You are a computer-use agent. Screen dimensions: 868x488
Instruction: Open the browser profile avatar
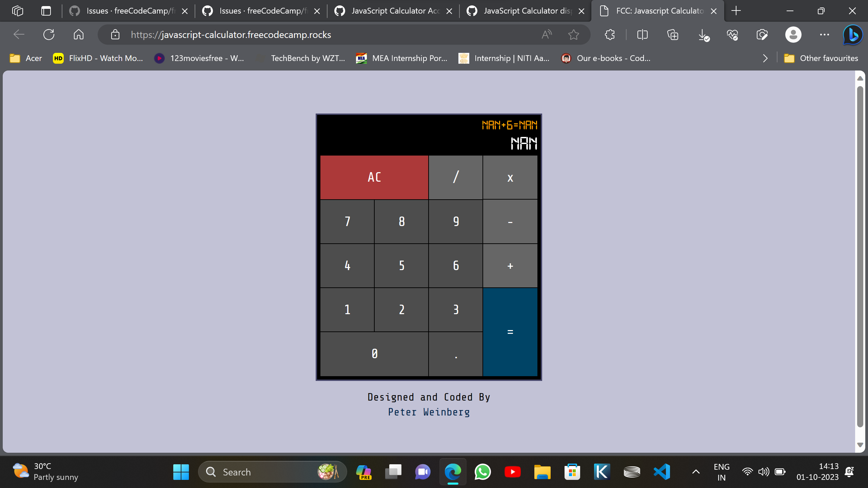793,34
